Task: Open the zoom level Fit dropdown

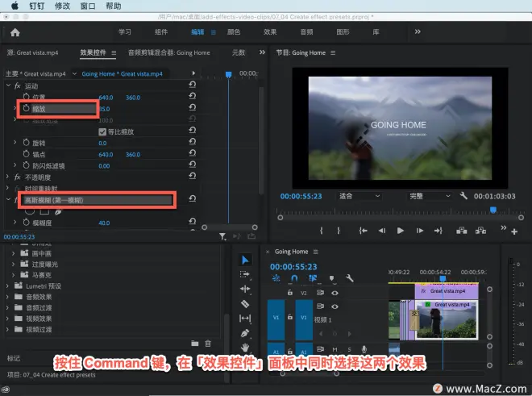Action: pyautogui.click(x=360, y=196)
